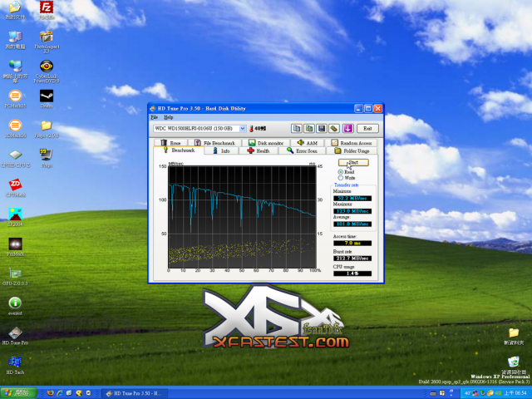
Task: Switch to the Erase tab
Action: click(170, 143)
